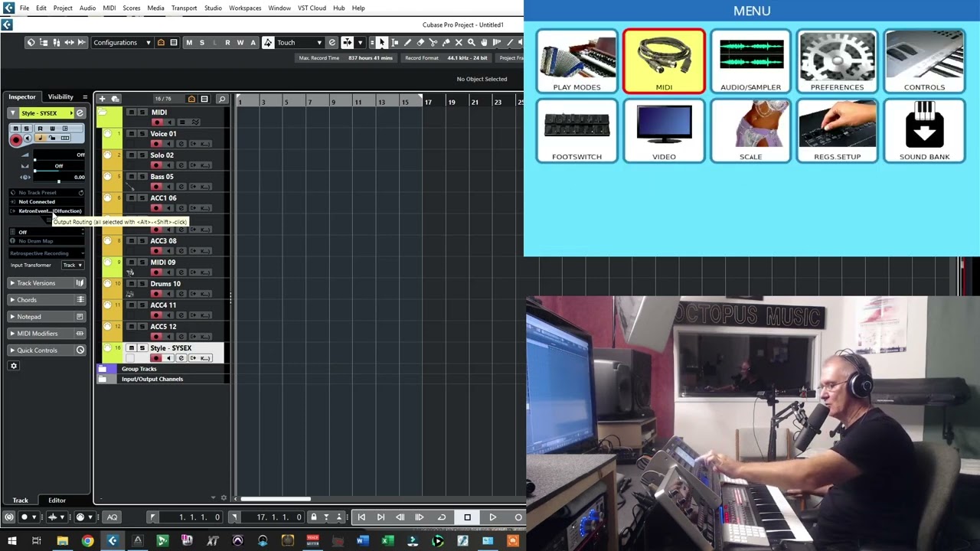Click the AQ auto-quantize button
The height and width of the screenshot is (551, 980).
tap(113, 517)
